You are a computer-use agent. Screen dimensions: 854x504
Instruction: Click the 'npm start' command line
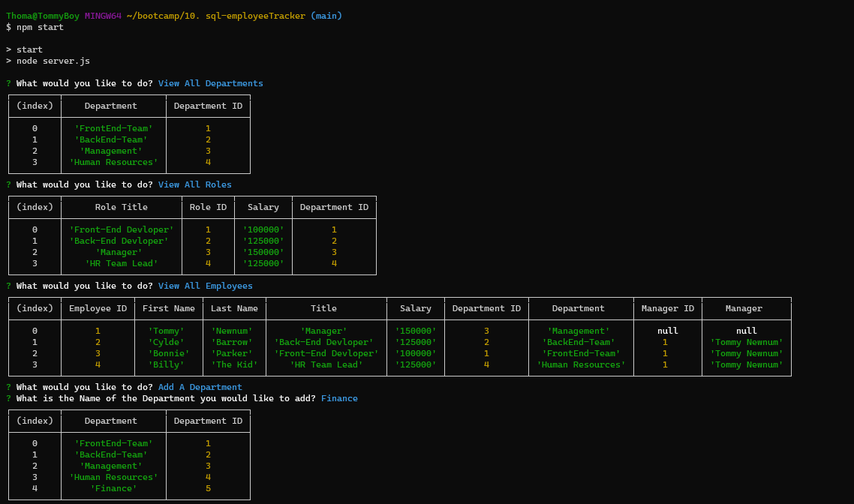tap(38, 27)
